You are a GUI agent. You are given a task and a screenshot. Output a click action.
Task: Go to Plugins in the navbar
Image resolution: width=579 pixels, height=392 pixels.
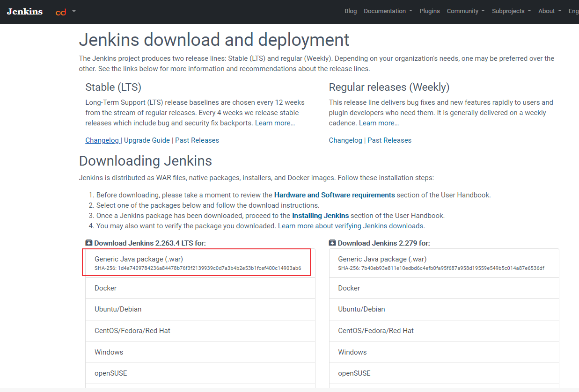(x=430, y=11)
